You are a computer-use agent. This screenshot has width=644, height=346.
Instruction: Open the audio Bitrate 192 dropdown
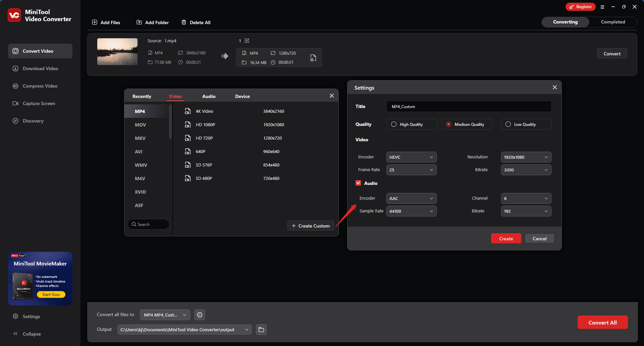526,211
